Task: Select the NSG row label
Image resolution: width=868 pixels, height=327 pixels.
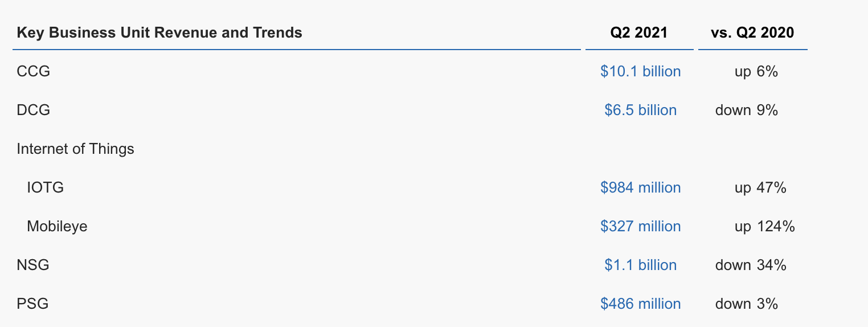Action: [x=33, y=265]
